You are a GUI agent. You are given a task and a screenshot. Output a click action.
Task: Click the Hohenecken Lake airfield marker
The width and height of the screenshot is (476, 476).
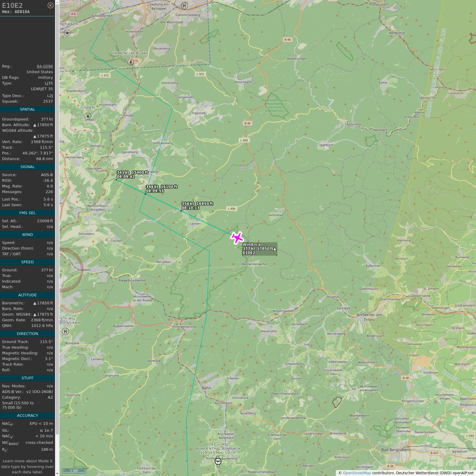point(131,62)
